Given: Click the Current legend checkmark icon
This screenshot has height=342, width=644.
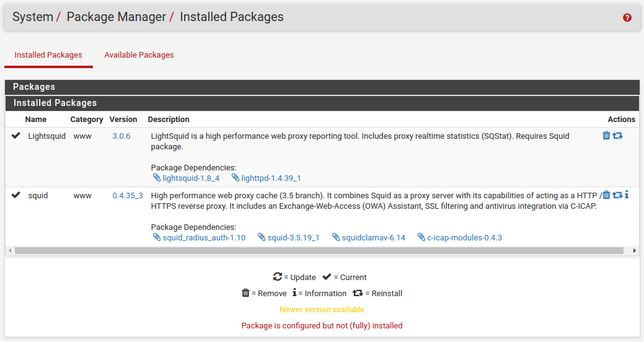Looking at the screenshot, I should tap(327, 277).
